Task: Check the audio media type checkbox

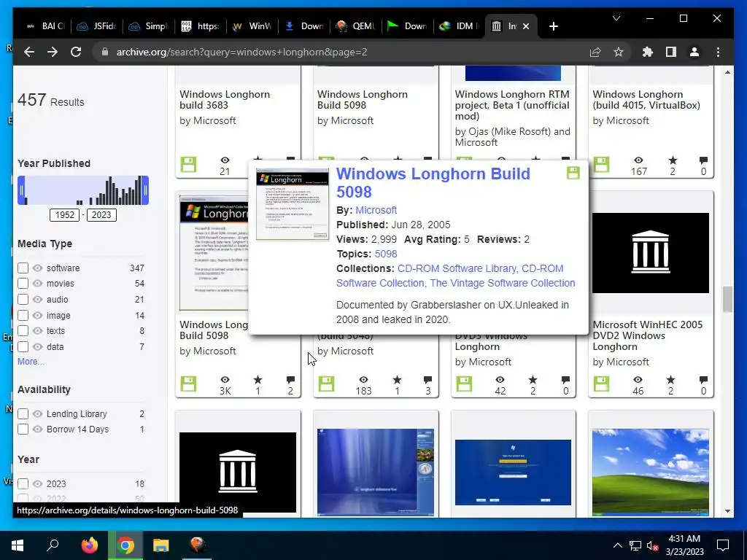Action: tap(23, 300)
